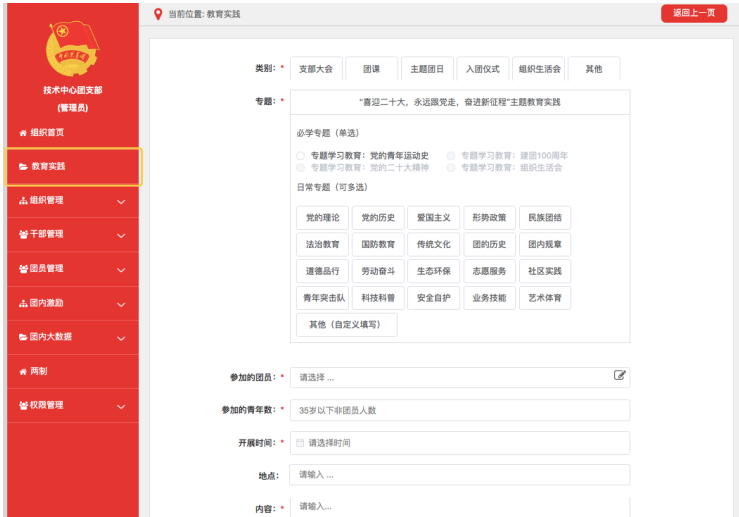Click the hierarchy icon beside 组织管理

point(23,201)
